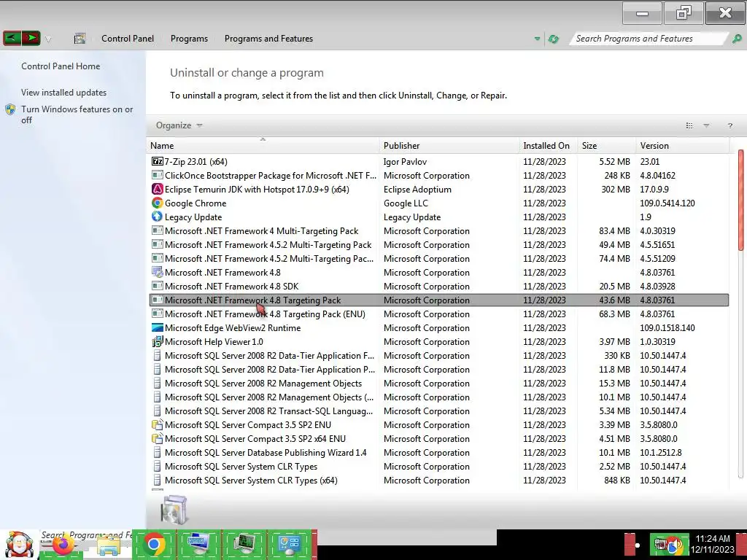
Task: Sort by Publisher column header
Action: pyautogui.click(x=449, y=146)
